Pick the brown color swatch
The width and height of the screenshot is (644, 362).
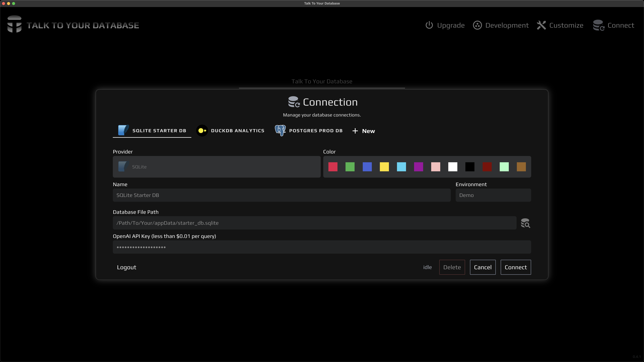pos(521,167)
